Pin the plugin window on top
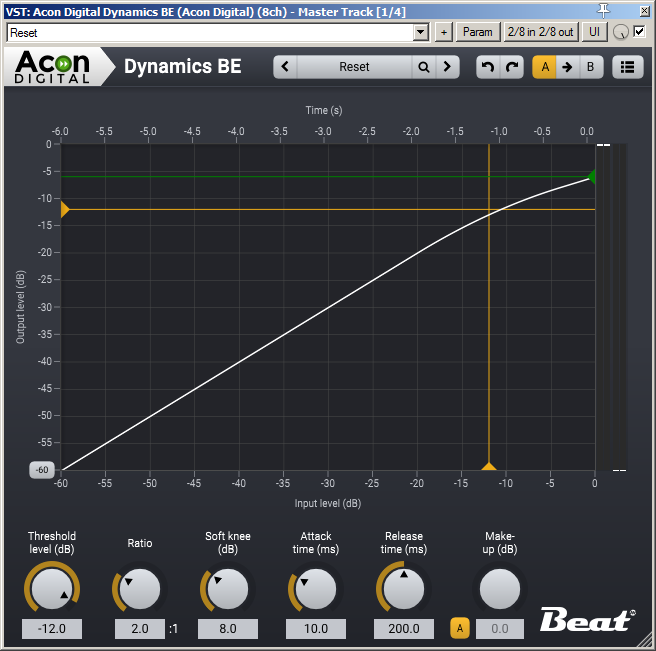The height and width of the screenshot is (651, 656). pos(603,11)
